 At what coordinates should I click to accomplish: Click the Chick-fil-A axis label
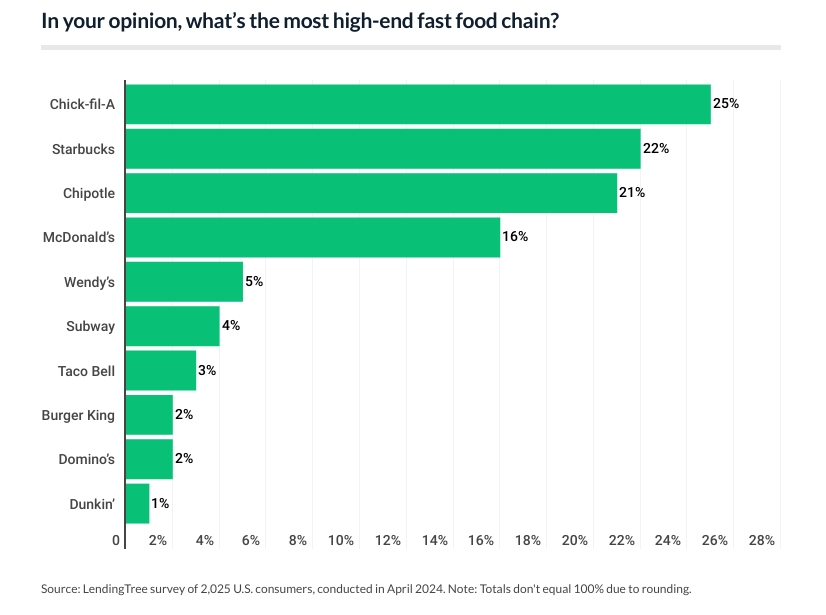[x=82, y=104]
